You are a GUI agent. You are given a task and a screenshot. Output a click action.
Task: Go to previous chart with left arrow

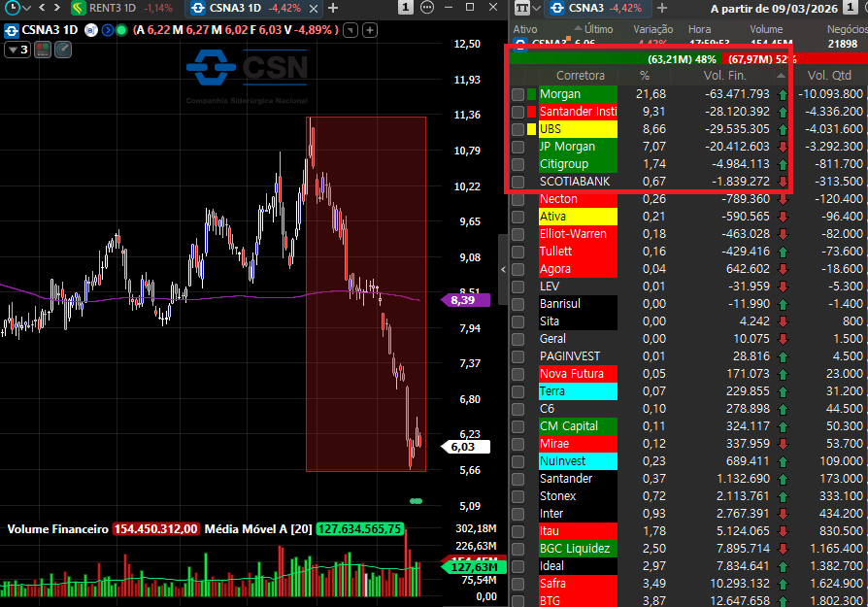tap(42, 8)
